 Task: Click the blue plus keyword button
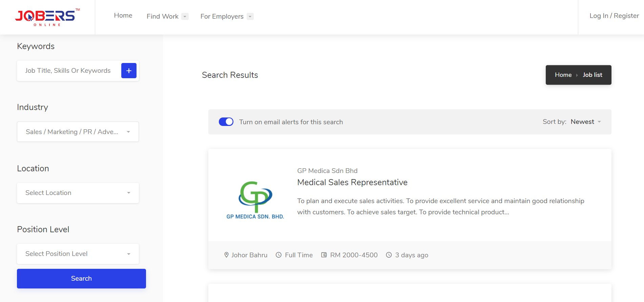point(129,70)
